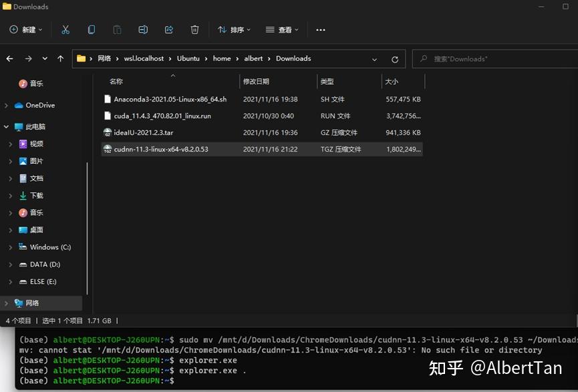Click the Share icon in toolbar

[x=169, y=30]
